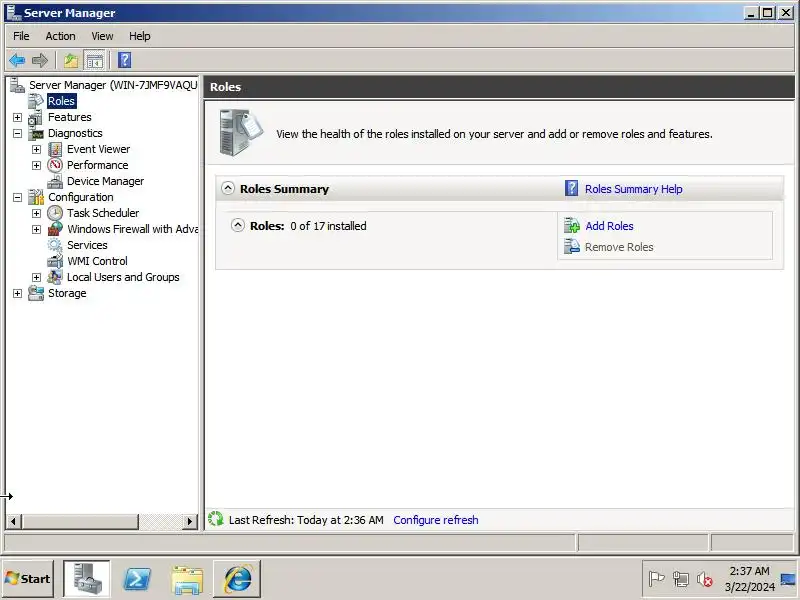Open the File menu
Screen dimensions: 800x600
pyautogui.click(x=21, y=36)
